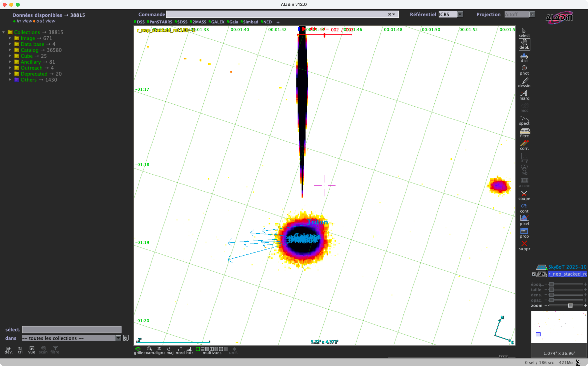Click the zoom plus button
Image resolution: width=588 pixels, height=366 pixels.
[585, 305]
